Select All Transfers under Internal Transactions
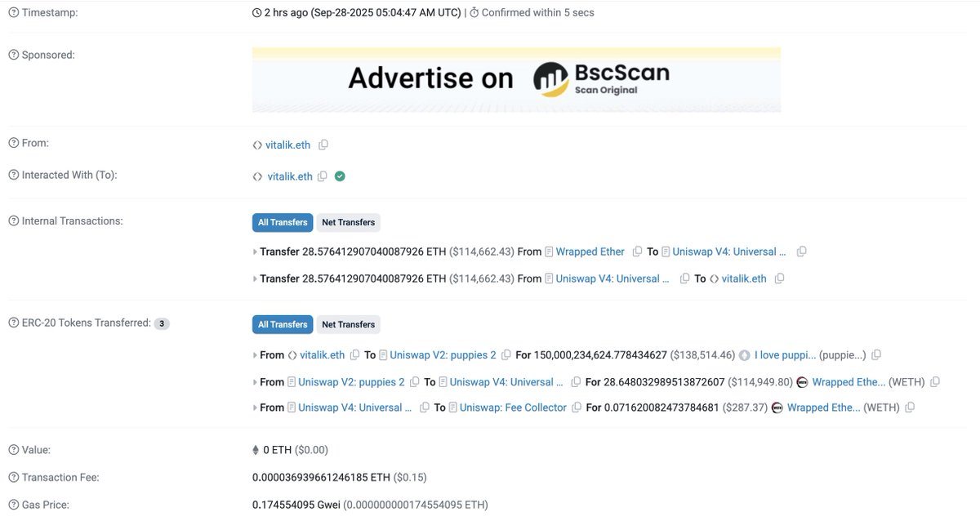The width and height of the screenshot is (980, 521). 283,222
